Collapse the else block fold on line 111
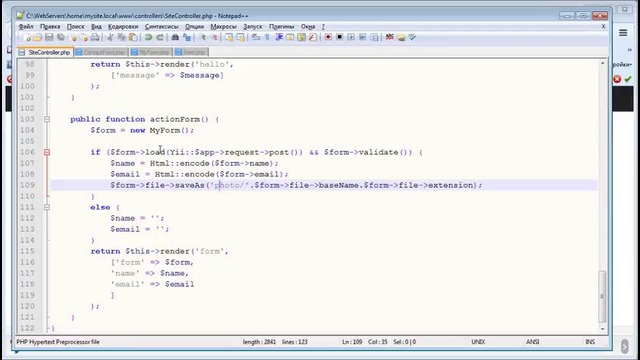 pyautogui.click(x=47, y=207)
